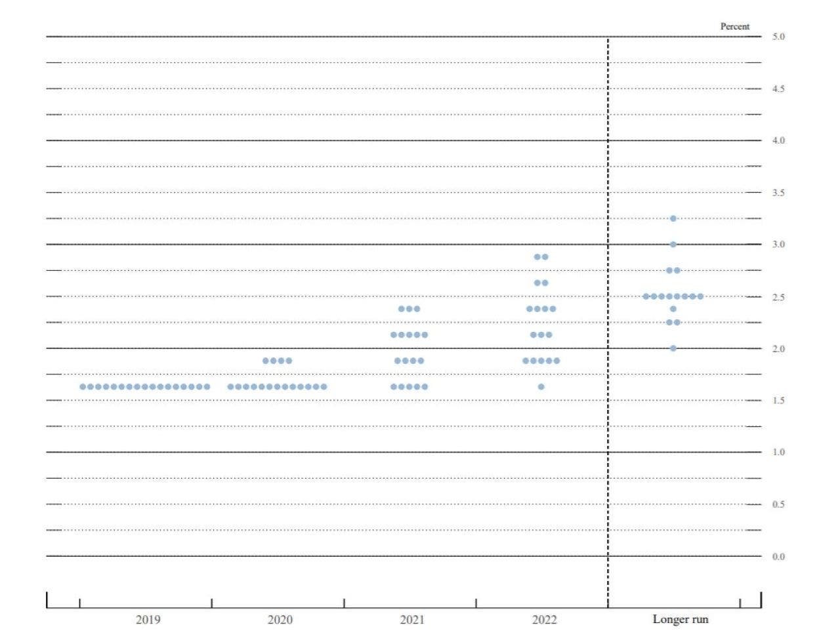
Task: Select the 4.5 axis label
Action: coord(778,89)
